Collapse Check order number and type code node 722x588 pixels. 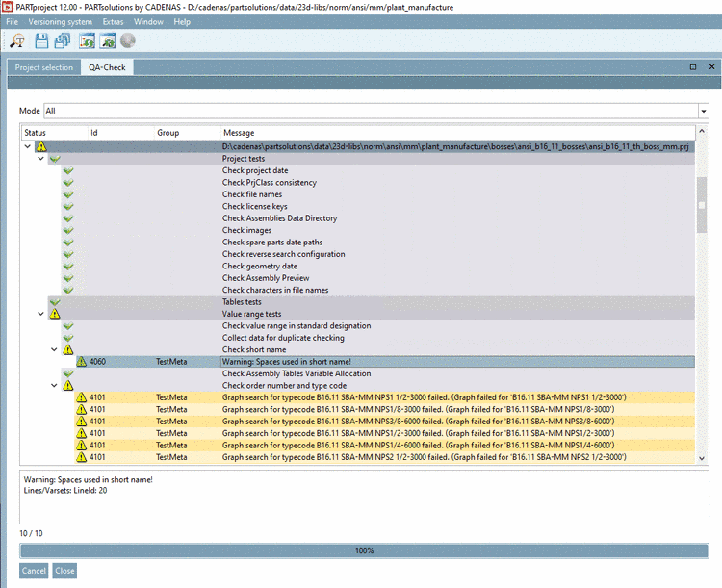point(54,386)
